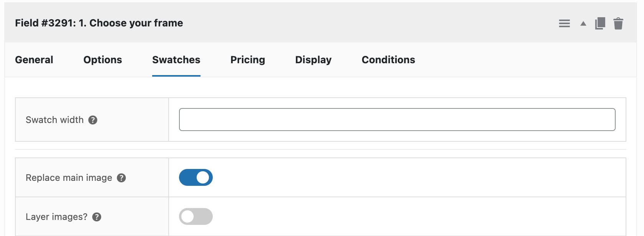Select the Swatches tab
Screen dimensions: 644x236
tap(176, 60)
